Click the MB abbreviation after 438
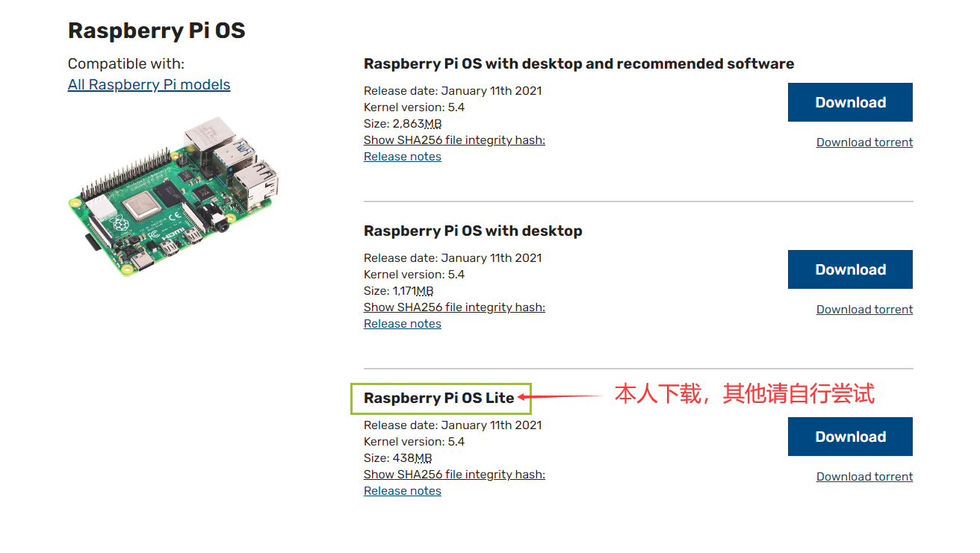Screen dimensions: 980x553 tap(424, 458)
